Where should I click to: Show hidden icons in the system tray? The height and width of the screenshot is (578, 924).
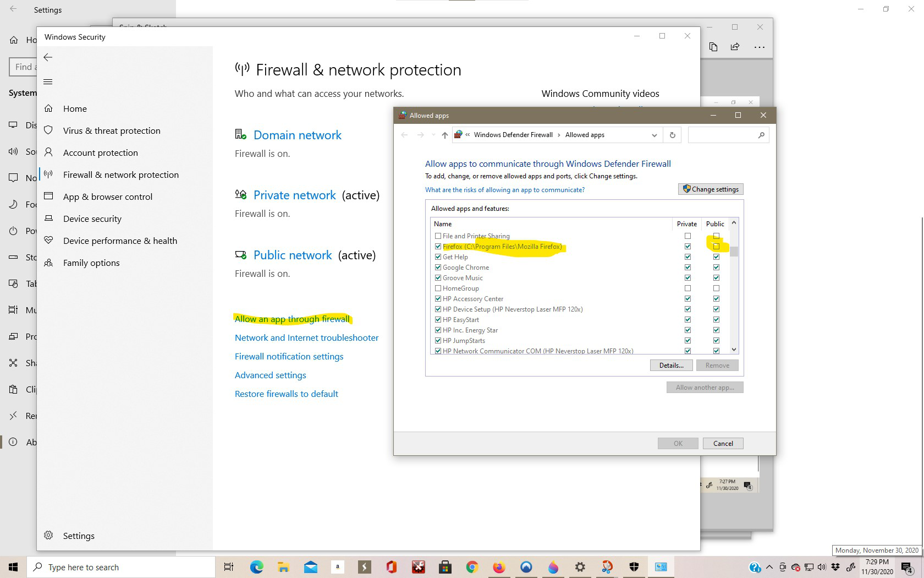click(x=769, y=567)
